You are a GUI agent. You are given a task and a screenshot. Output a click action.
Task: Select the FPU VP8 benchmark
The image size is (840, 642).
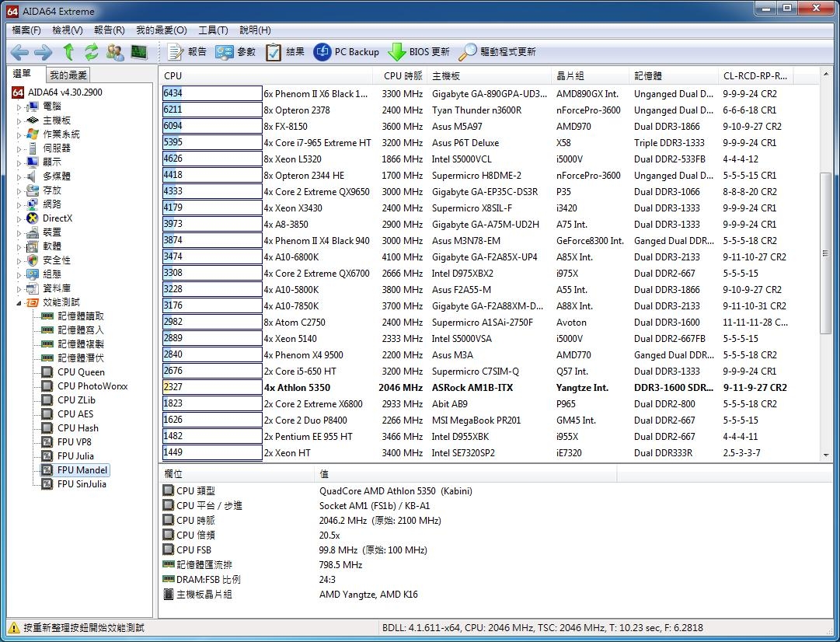(75, 441)
